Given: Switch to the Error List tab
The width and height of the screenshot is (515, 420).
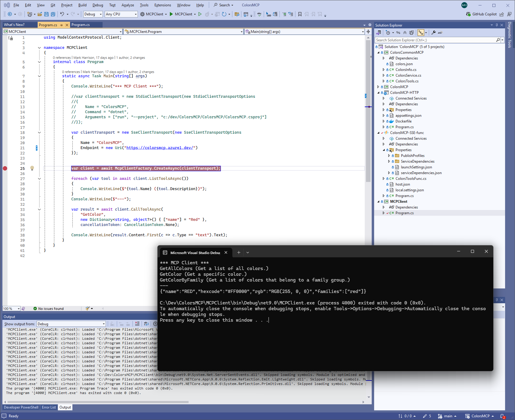Looking at the screenshot, I should (x=49, y=407).
